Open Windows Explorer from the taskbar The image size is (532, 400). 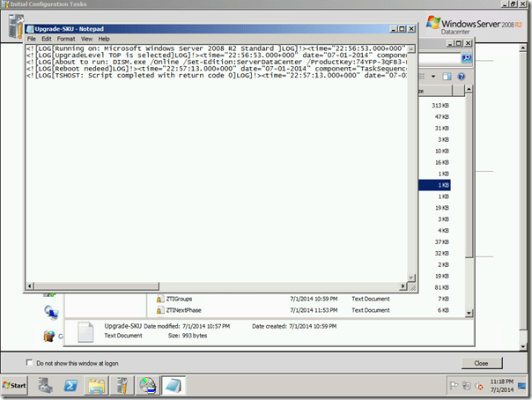click(96, 387)
